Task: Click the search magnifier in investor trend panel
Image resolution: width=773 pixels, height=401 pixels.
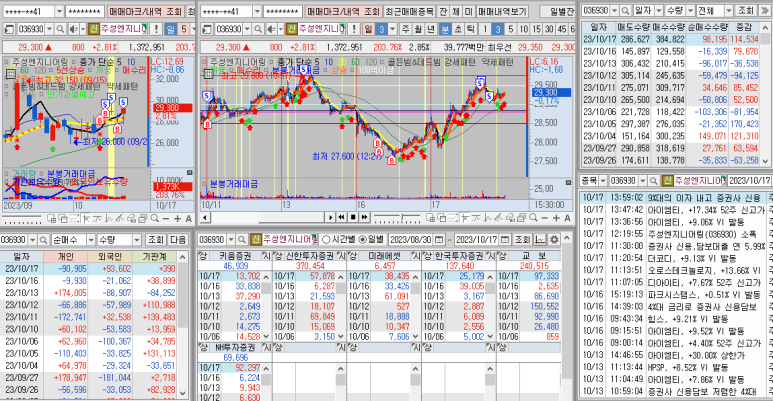Action: click(43, 240)
